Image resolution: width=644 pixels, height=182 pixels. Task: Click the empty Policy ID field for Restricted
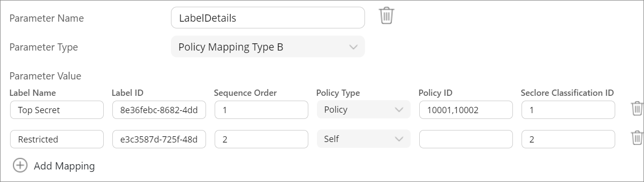[x=466, y=139]
